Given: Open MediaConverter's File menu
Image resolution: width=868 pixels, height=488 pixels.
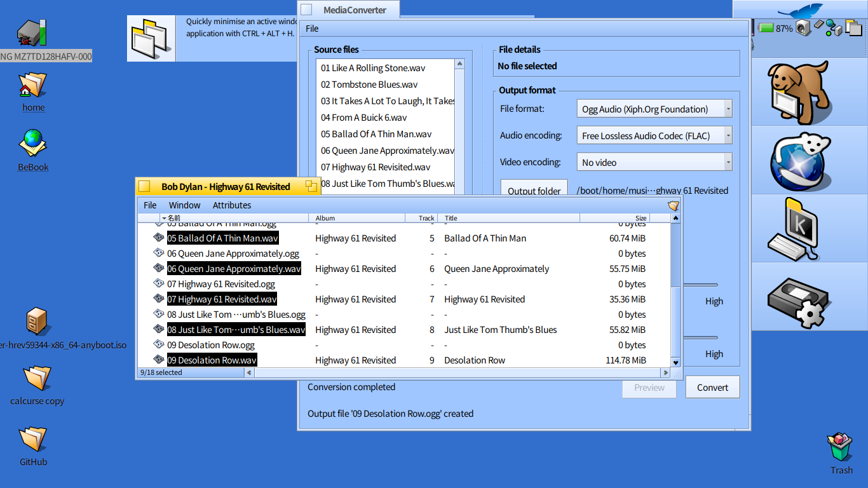Looking at the screenshot, I should [312, 29].
